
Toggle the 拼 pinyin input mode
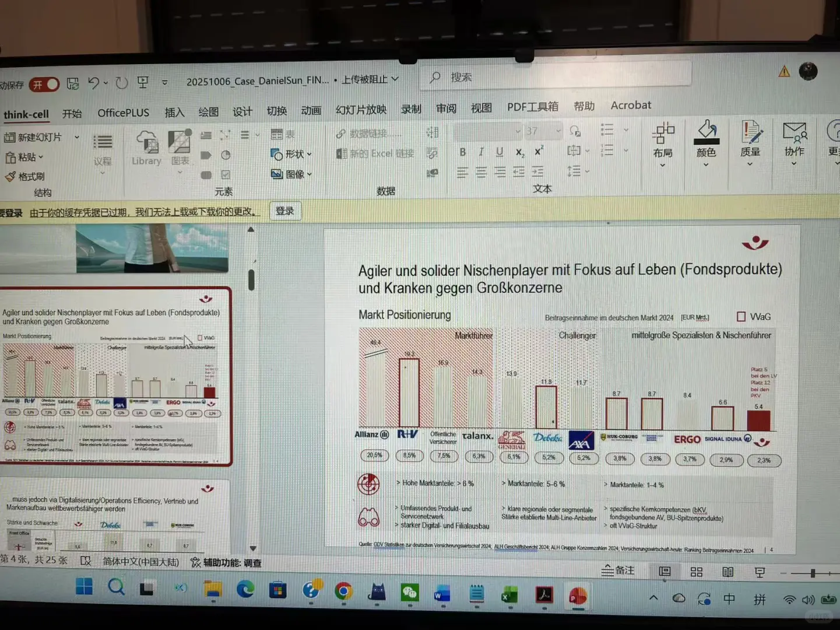pyautogui.click(x=760, y=599)
